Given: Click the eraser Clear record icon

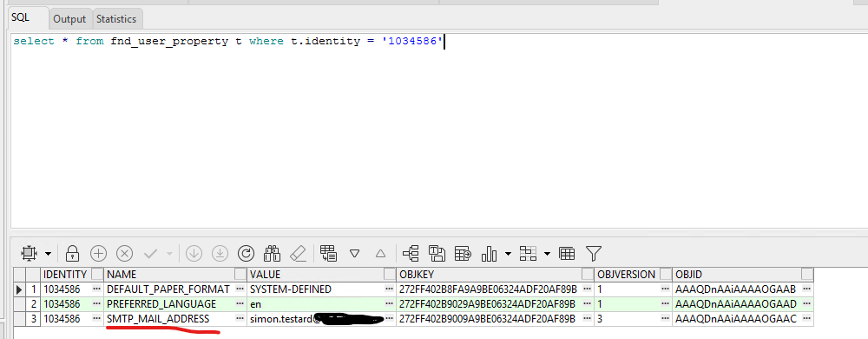Looking at the screenshot, I should 299,254.
